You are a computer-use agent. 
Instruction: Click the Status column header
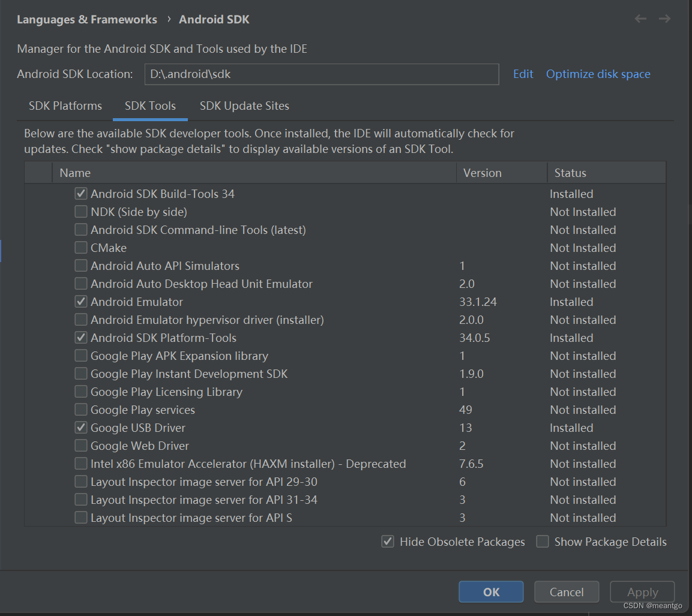pyautogui.click(x=607, y=173)
